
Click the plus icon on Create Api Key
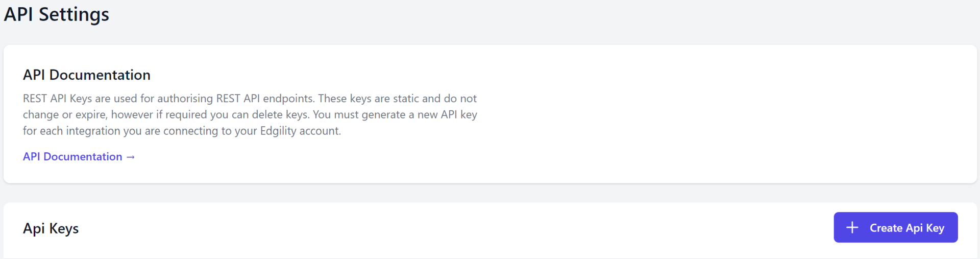point(852,228)
